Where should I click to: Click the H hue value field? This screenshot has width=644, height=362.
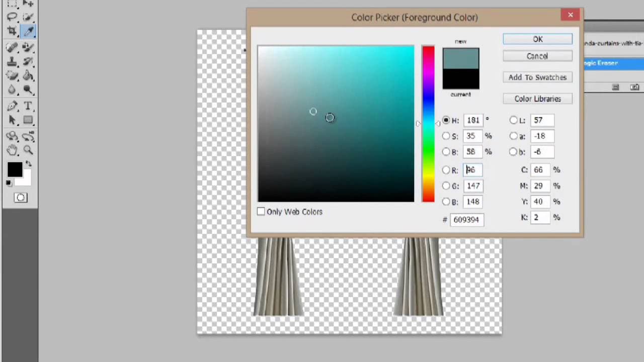(x=473, y=121)
